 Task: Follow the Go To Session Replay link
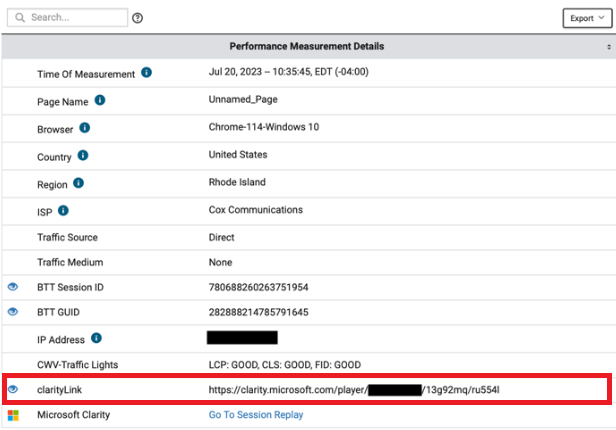click(256, 415)
